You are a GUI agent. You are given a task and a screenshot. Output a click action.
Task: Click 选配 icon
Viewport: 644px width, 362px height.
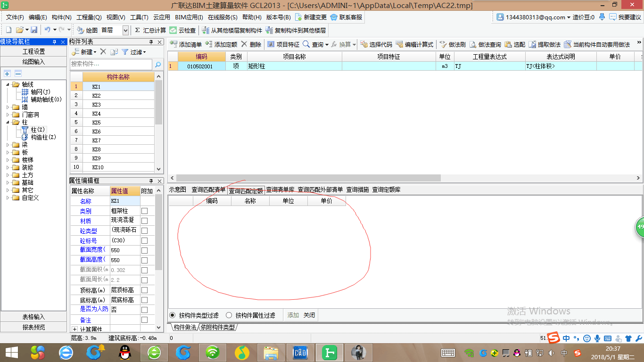[x=508, y=44]
